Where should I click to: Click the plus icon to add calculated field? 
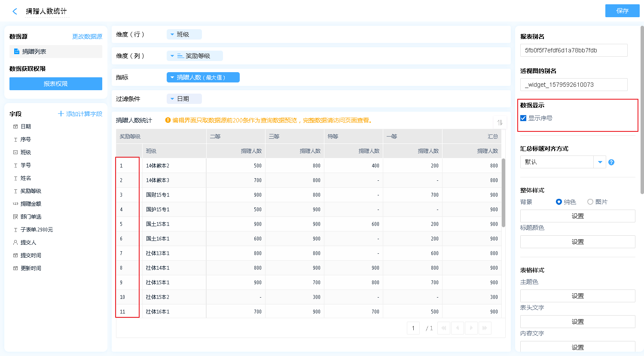pos(61,114)
